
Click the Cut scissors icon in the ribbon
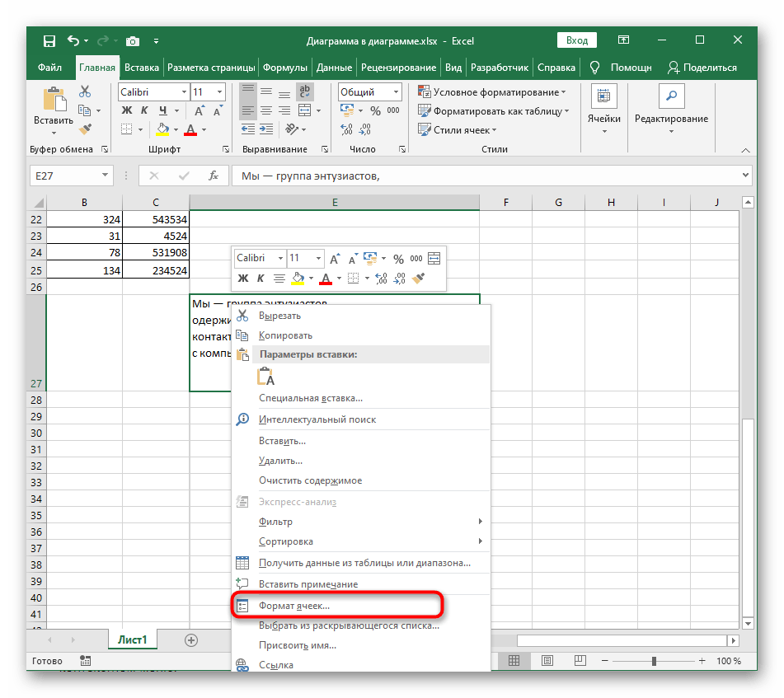coord(85,92)
